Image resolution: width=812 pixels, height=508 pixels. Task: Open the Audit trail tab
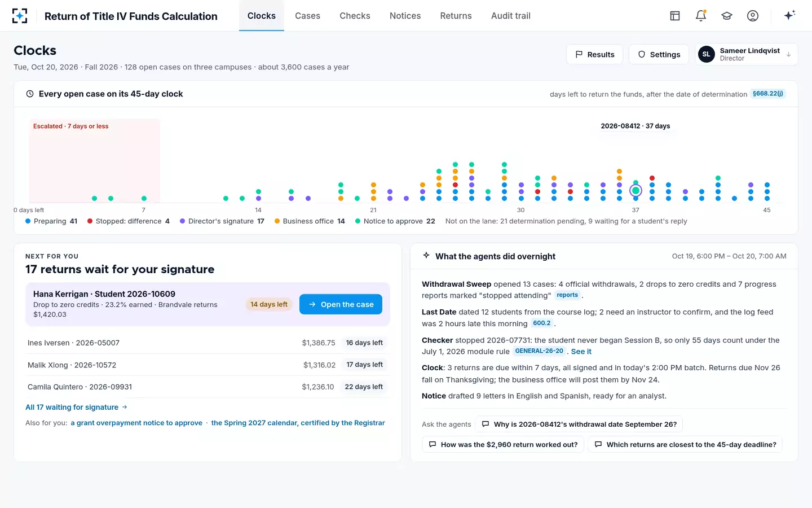[510, 16]
